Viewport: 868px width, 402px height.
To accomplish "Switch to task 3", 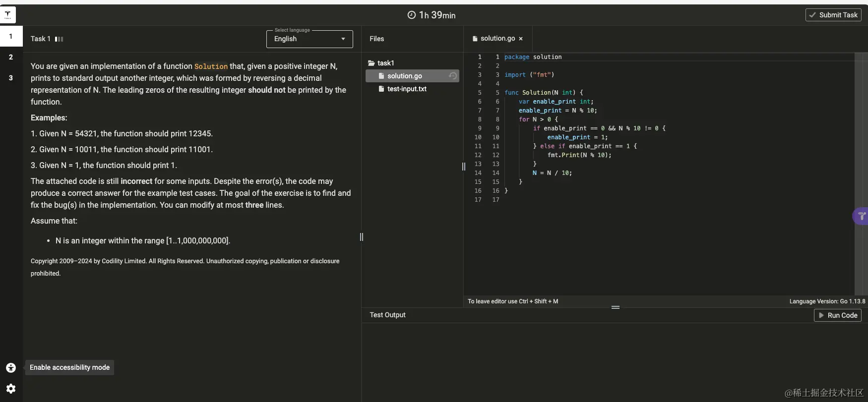I will (x=11, y=78).
